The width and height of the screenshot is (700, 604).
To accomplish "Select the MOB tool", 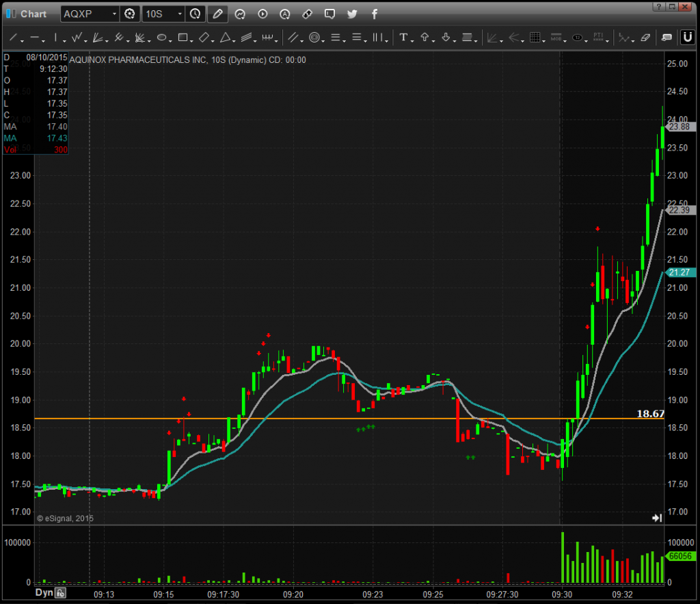I will pos(556,38).
